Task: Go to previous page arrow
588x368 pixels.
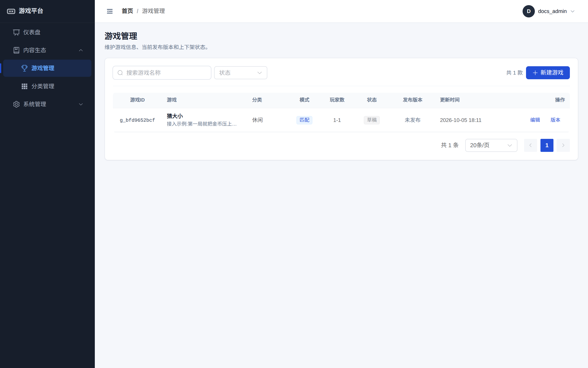Action: click(x=530, y=145)
